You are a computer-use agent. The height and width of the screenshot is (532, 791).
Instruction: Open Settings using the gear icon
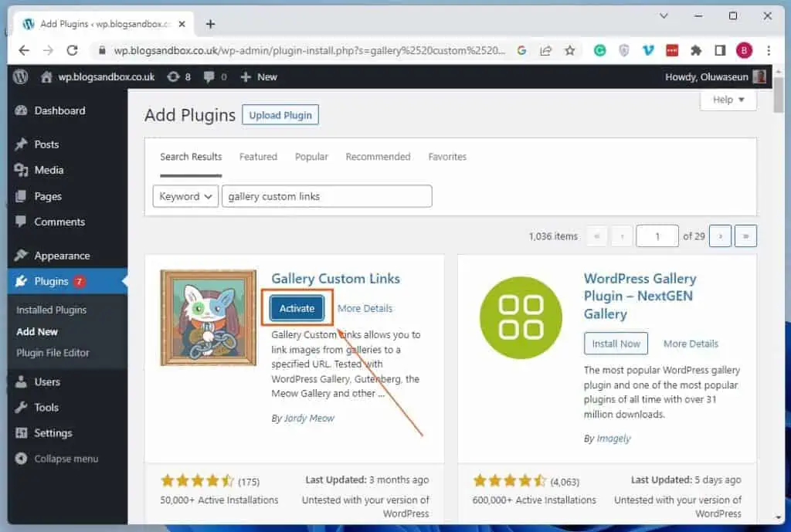coord(20,432)
